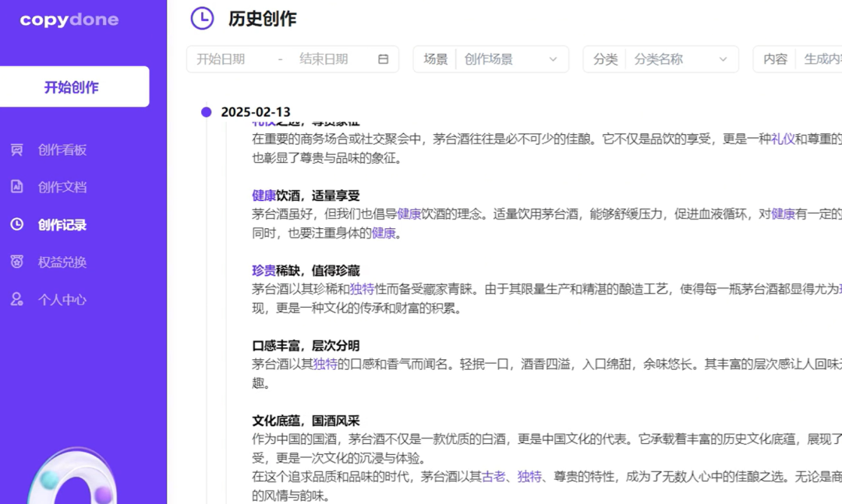
Task: Select the 创作记录 menu item
Action: click(62, 224)
